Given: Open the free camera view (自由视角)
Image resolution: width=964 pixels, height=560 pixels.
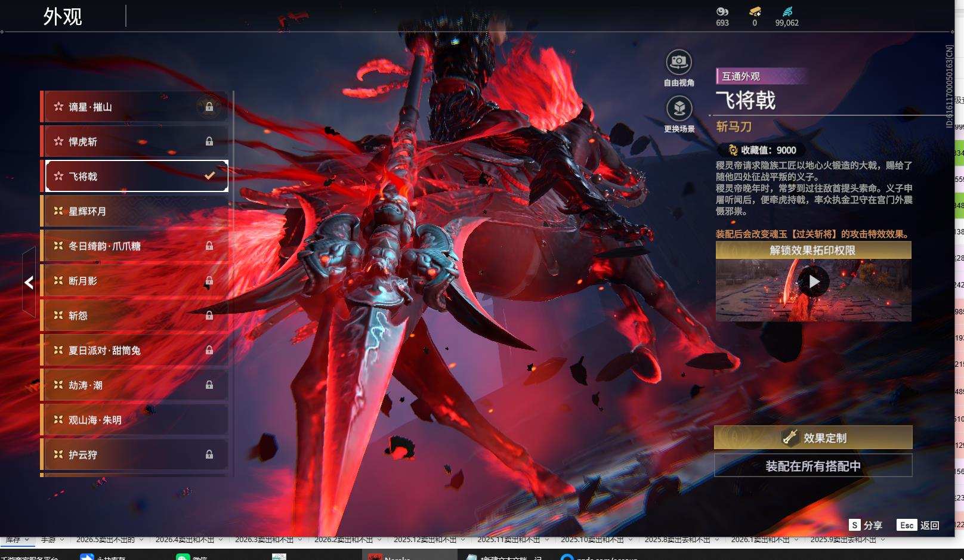Looking at the screenshot, I should coord(679,62).
